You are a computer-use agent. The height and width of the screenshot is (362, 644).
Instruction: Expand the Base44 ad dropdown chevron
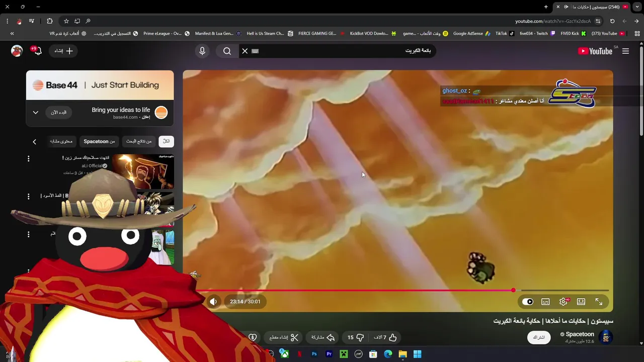[36, 113]
